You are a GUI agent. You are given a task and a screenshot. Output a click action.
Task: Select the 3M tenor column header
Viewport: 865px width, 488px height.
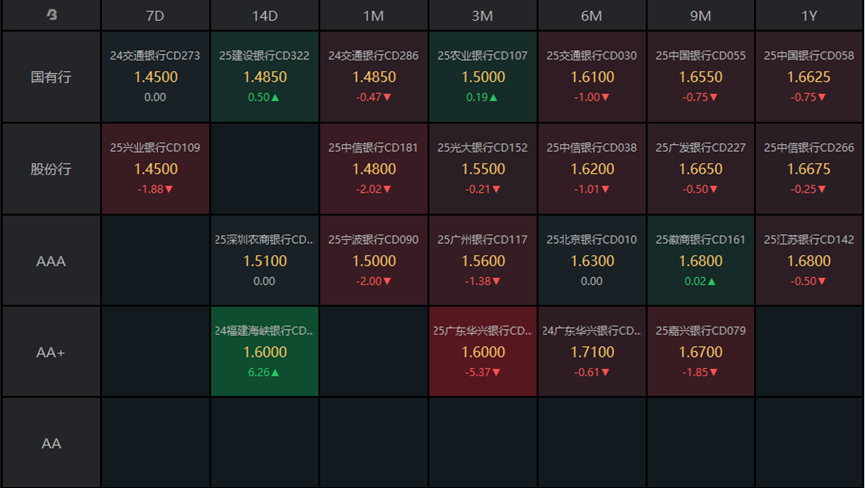point(482,15)
